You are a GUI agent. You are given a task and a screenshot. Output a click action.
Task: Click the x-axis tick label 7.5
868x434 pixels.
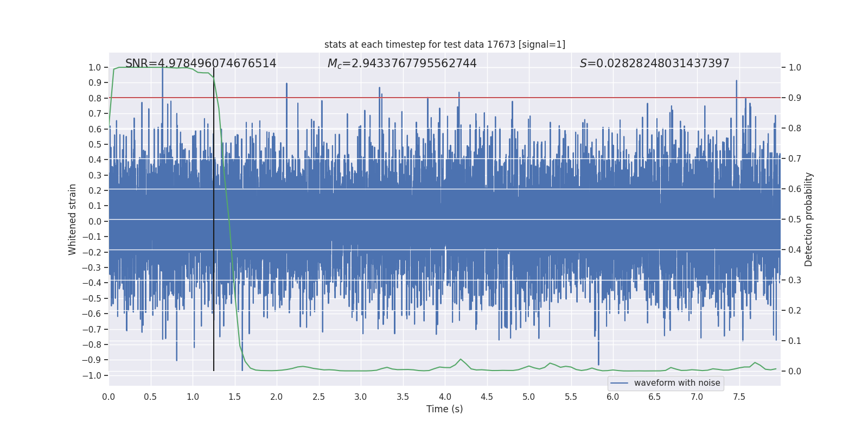point(739,397)
